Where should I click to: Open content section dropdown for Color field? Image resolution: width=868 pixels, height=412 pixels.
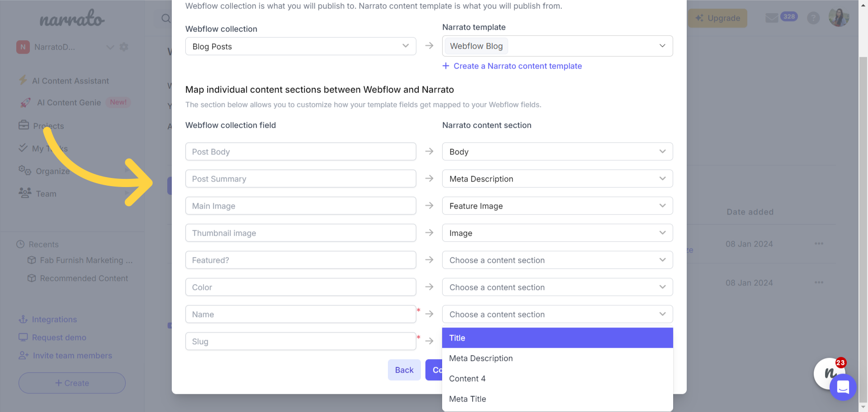coord(557,287)
